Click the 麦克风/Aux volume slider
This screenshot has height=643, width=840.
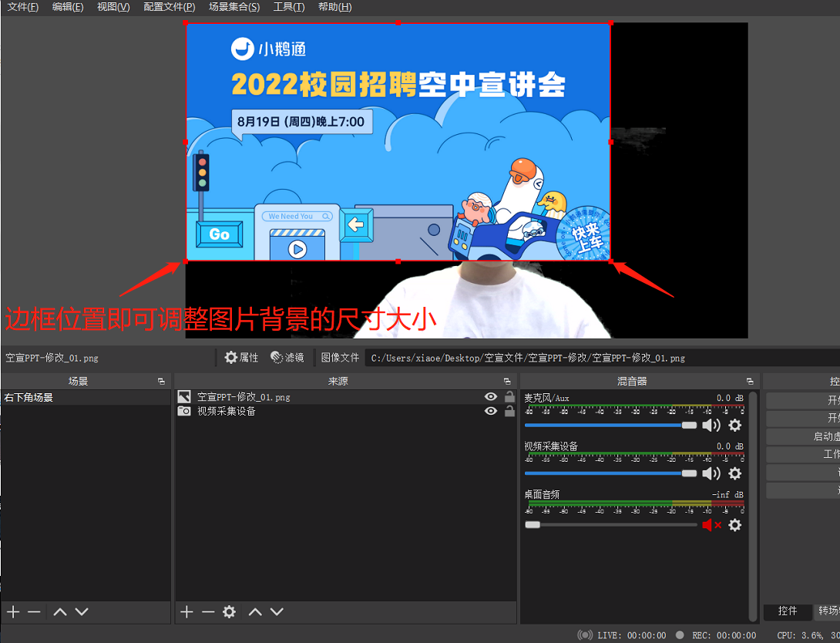610,426
